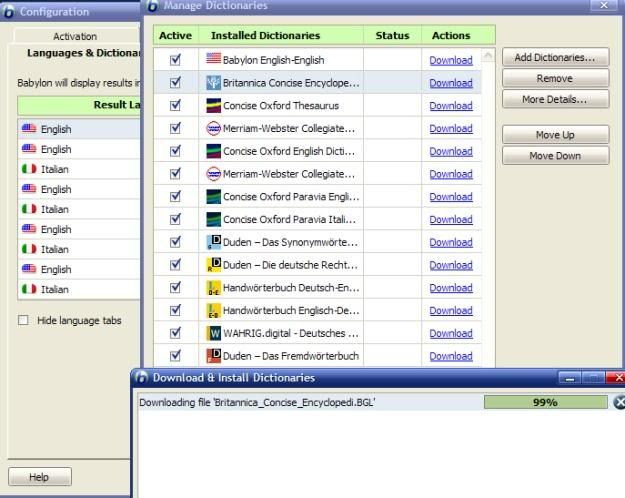Click the Handwörterbuch Deutsch-Englisch icon
Viewport: 625px width, 498px height.
click(x=214, y=287)
